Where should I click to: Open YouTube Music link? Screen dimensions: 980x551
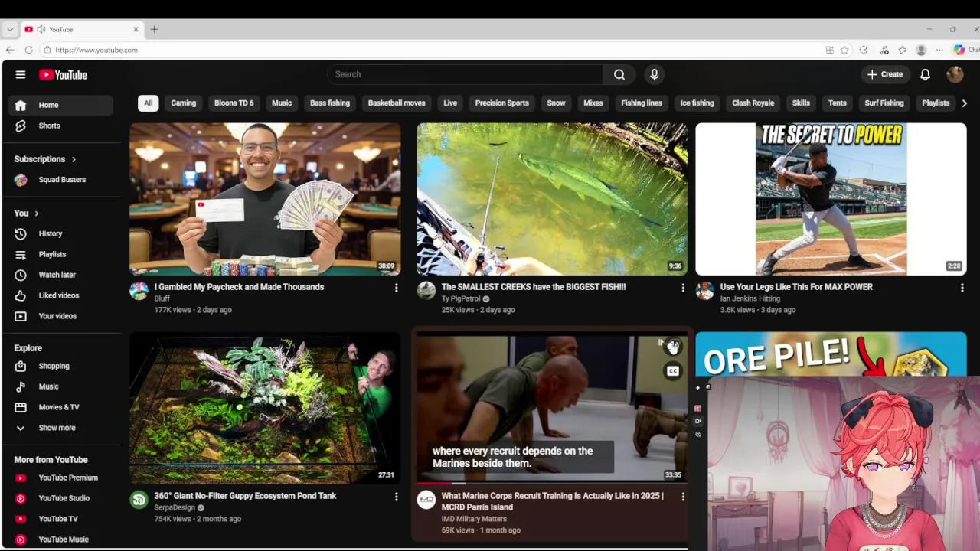pos(61,540)
